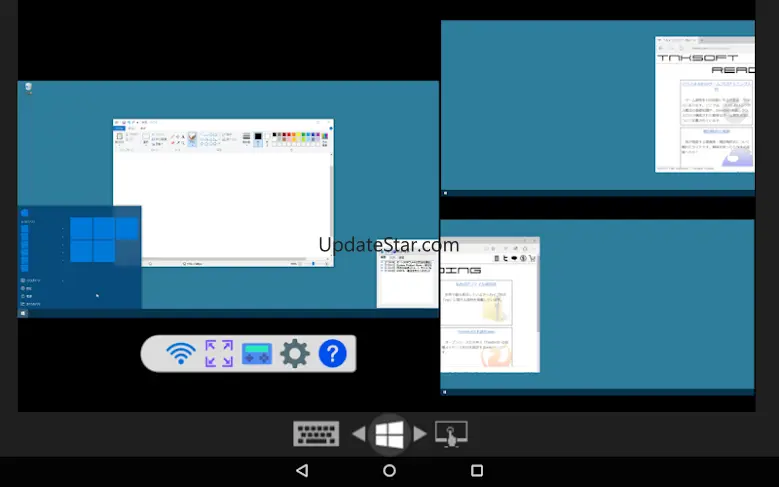Open the Size line-thickness dropdown in Paint

[x=246, y=138]
